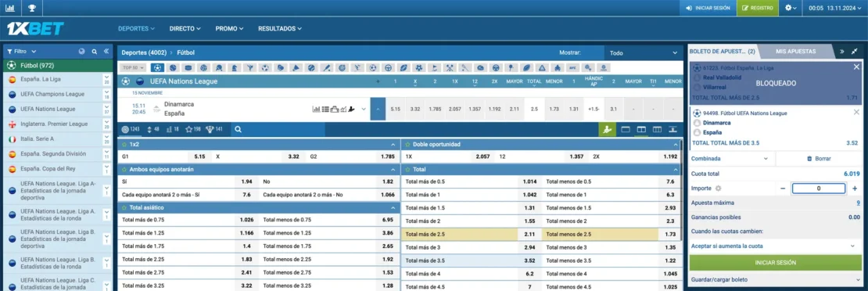Click the globe icon in Filtro bar
The image size is (868, 291).
82,51
